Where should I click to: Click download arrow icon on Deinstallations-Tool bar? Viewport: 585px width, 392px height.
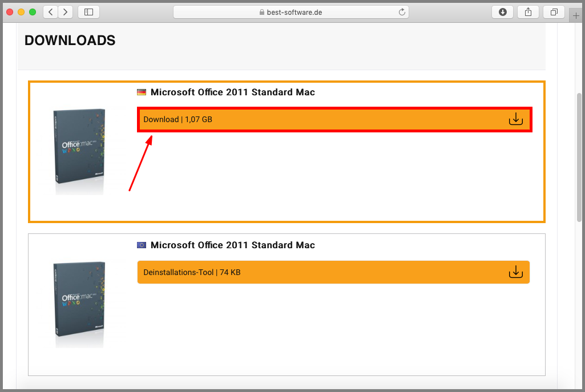(x=515, y=272)
